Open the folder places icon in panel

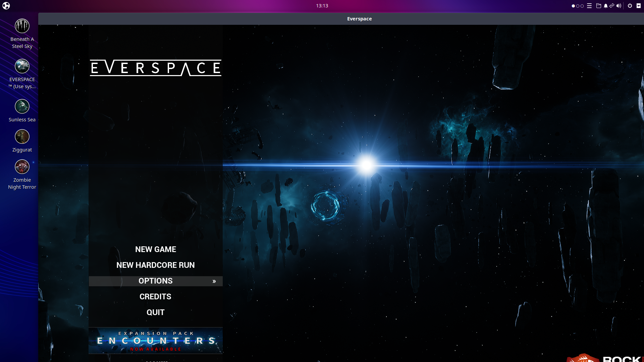(598, 6)
